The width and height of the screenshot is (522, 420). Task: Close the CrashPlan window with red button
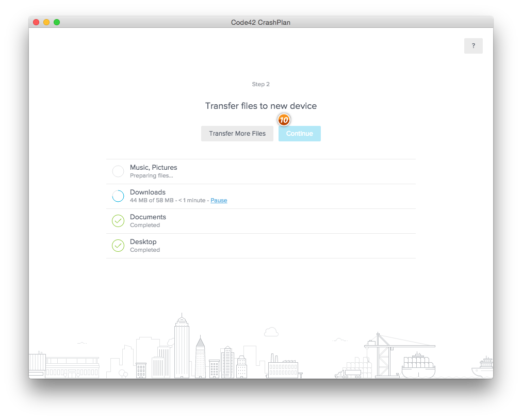coord(36,22)
